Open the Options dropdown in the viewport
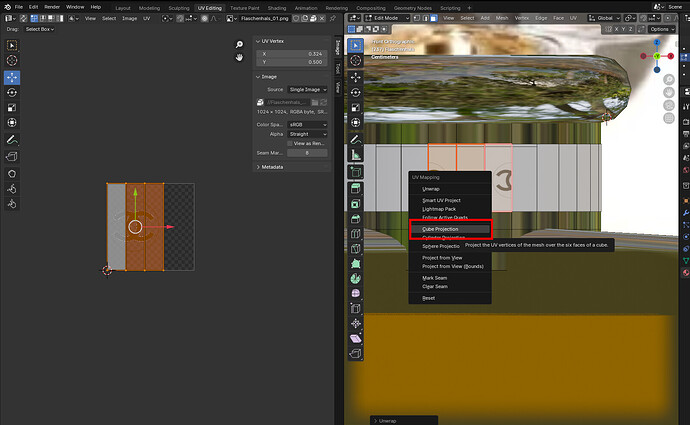The image size is (690, 425). pyautogui.click(x=662, y=29)
